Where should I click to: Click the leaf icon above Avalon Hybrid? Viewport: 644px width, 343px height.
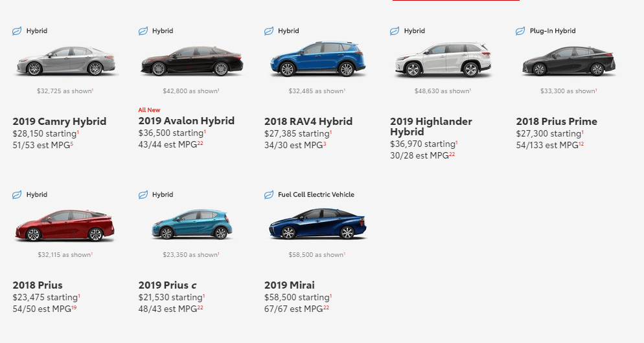(143, 31)
